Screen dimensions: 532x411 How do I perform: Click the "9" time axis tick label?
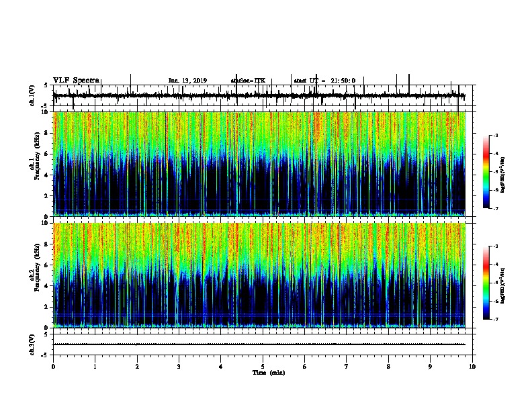430,367
